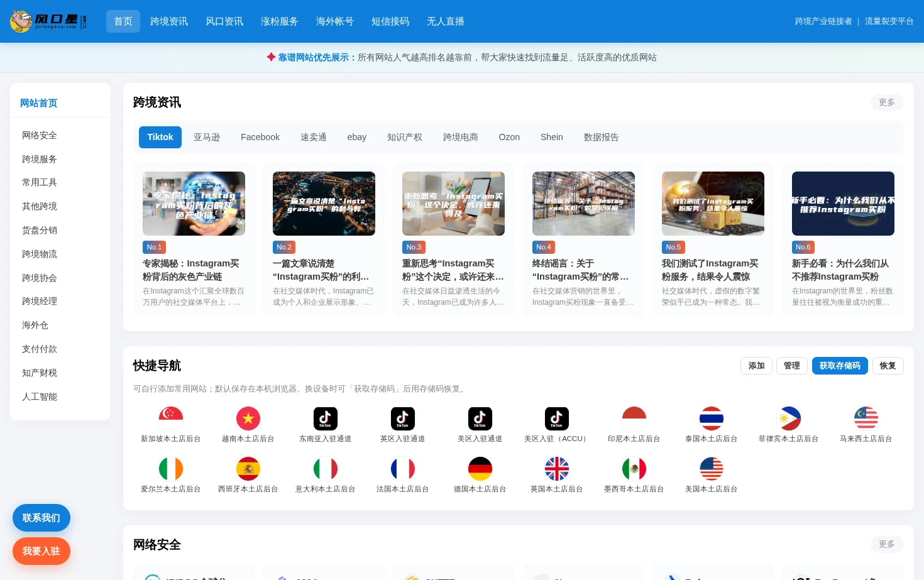This screenshot has height=580, width=924.
Task: Open UK local store backend flag icon
Action: (557, 469)
